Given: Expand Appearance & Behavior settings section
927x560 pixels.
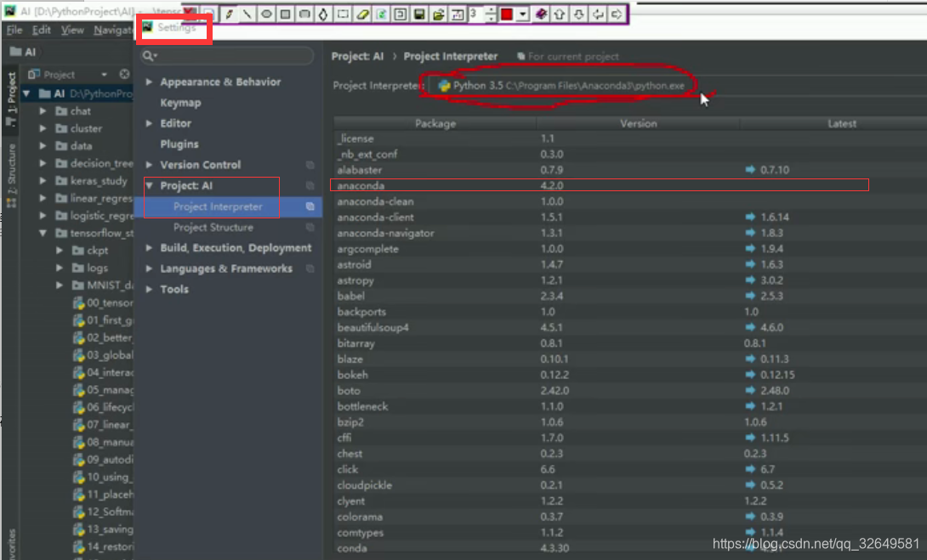Looking at the screenshot, I should (149, 82).
